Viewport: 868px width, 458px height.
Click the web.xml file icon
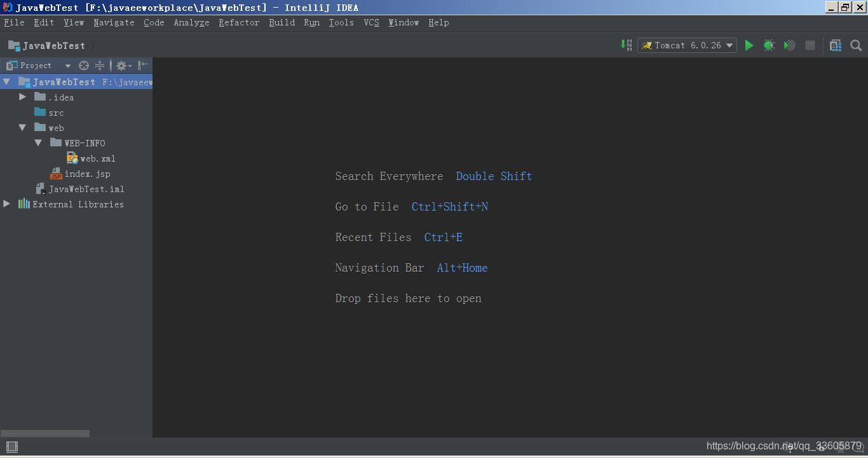[x=72, y=158]
